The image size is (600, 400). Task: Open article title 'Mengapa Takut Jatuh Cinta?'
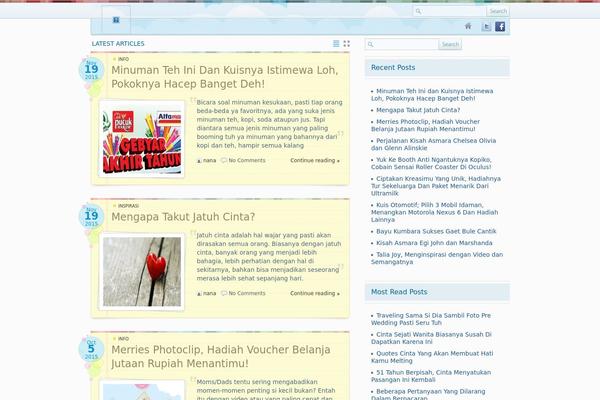tap(183, 217)
